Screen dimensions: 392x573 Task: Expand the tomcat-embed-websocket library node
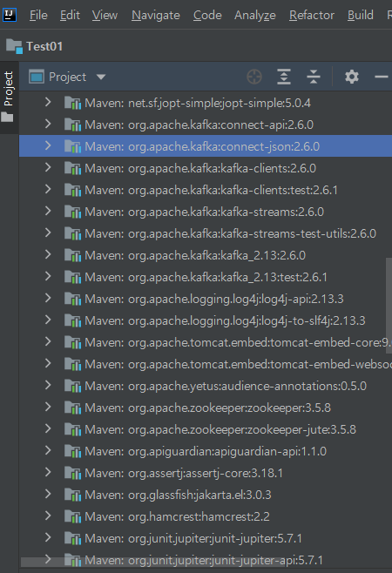48,363
